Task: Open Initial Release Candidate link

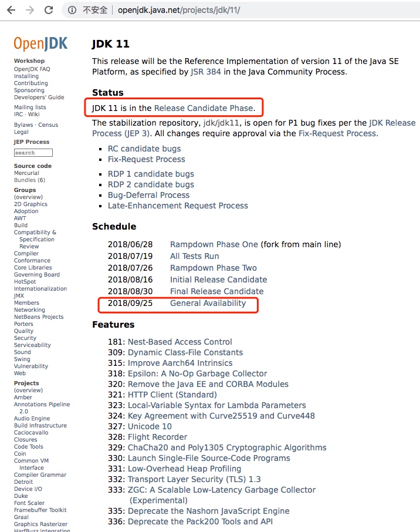Action: point(219,280)
